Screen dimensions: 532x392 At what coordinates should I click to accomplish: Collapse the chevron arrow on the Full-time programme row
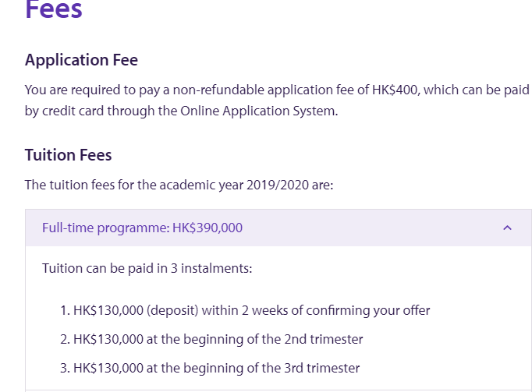click(x=507, y=228)
